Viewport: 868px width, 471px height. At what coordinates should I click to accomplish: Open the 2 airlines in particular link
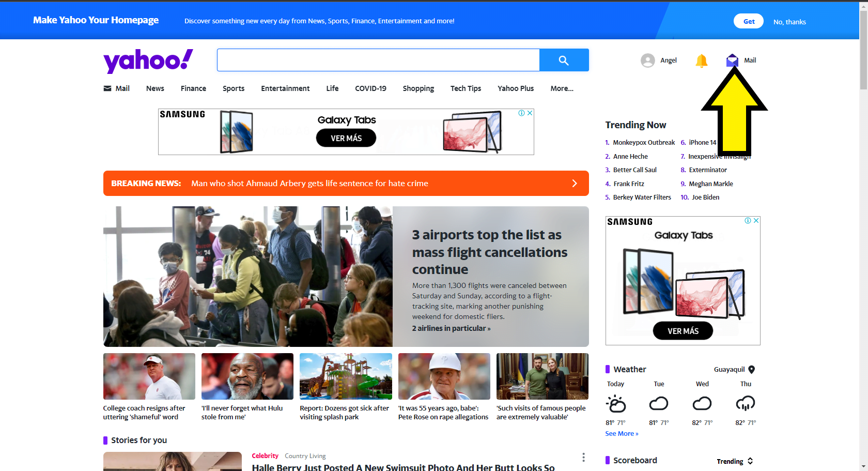pos(451,328)
